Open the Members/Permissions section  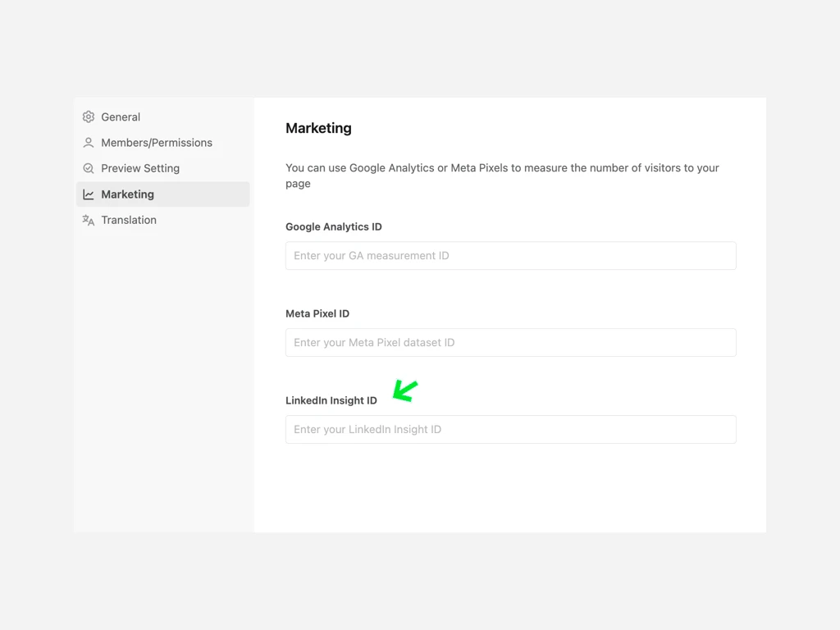(x=163, y=143)
